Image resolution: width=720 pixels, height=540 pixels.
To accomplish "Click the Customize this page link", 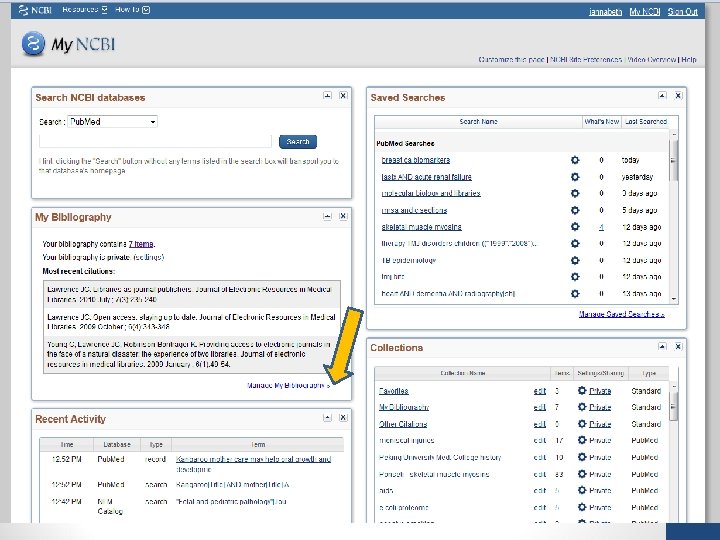I will pos(511,60).
